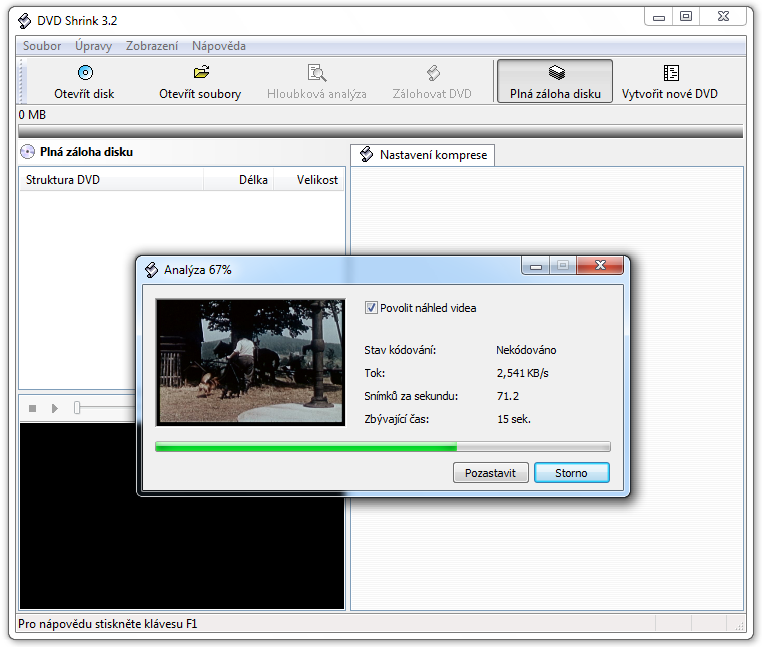Click the Vytvořit nové DVD toolbar icon
Viewport: 762px width, 647px height.
click(671, 73)
